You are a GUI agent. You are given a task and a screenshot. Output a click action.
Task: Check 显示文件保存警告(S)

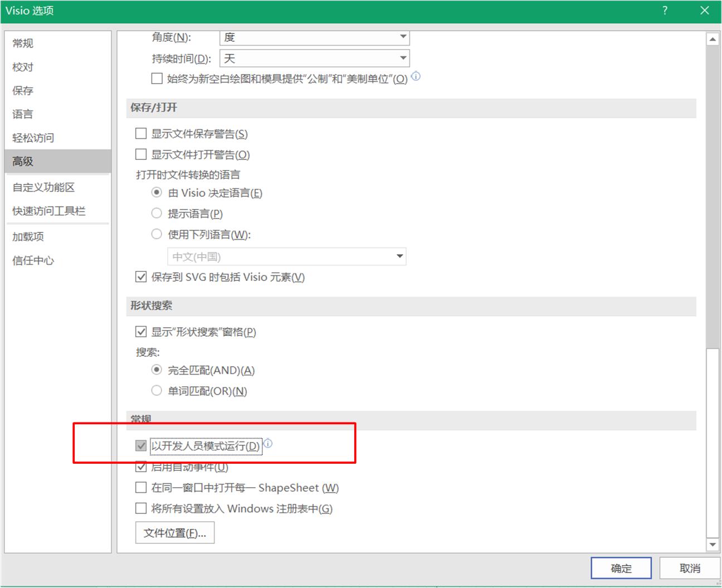tap(141, 134)
